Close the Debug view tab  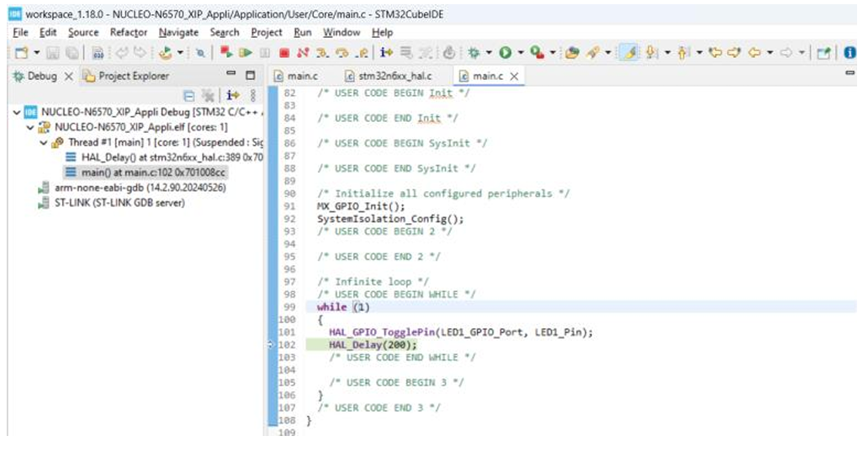click(69, 77)
